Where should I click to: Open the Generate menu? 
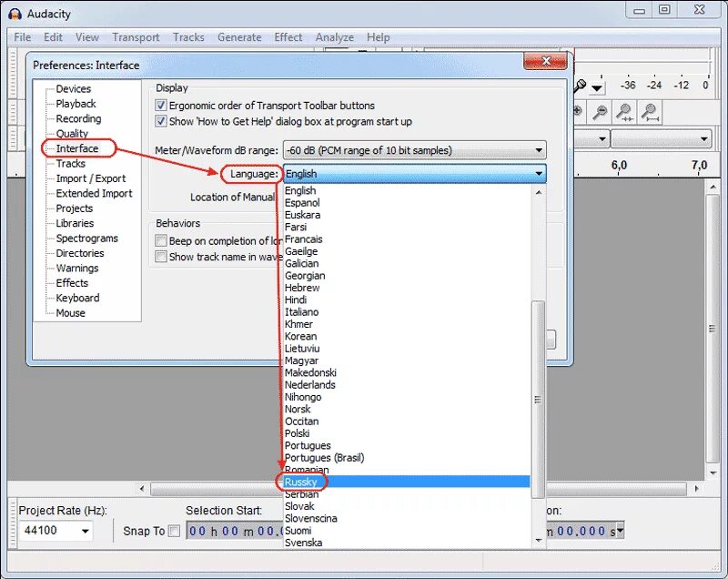[x=239, y=37]
